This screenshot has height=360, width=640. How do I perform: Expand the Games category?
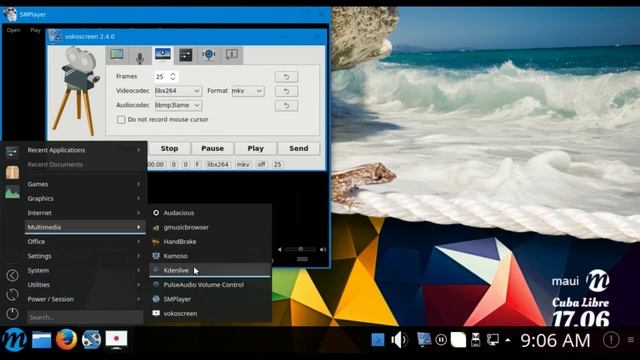[84, 184]
